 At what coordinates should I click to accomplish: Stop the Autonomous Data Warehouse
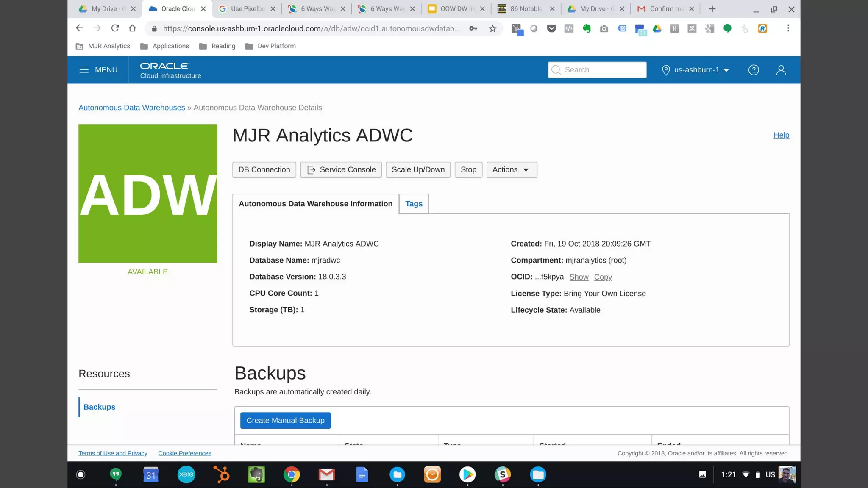pyautogui.click(x=468, y=169)
